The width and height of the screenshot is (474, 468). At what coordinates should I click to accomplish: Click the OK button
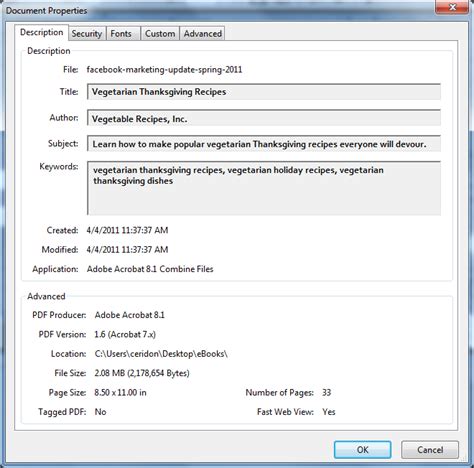click(362, 450)
